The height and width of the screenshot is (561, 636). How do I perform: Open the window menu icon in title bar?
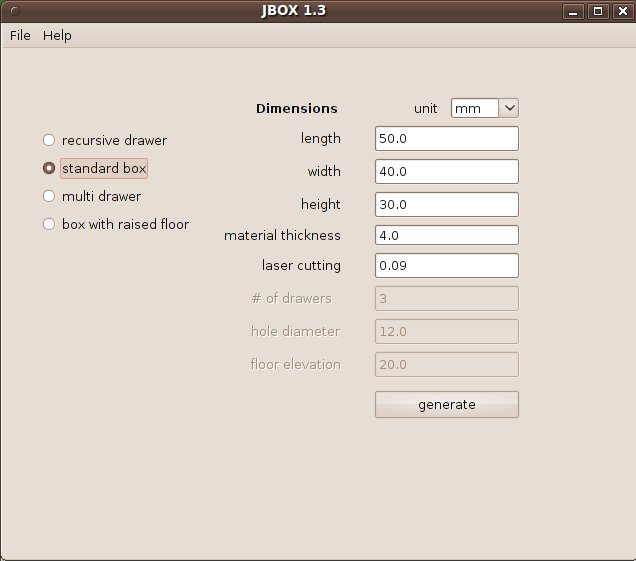tap(13, 11)
